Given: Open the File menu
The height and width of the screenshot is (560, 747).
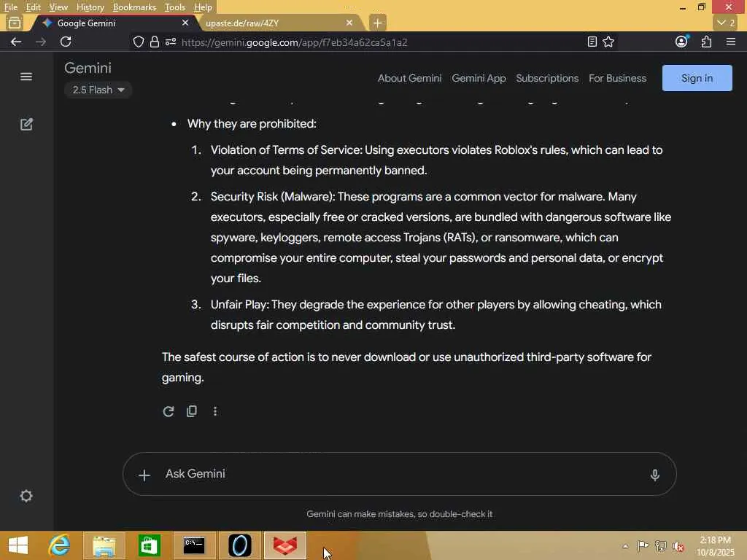Looking at the screenshot, I should click(11, 7).
